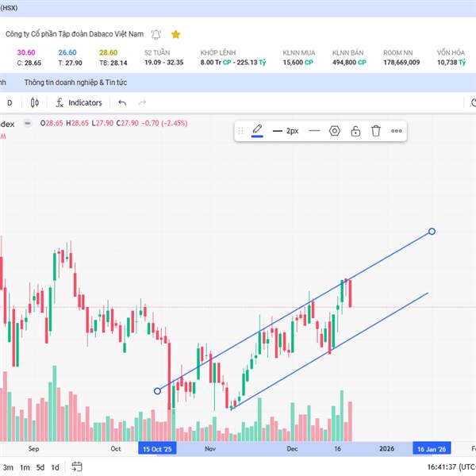Click the trend line start handle near 15 Oct
This screenshot has width=476, height=476.
[x=157, y=391]
